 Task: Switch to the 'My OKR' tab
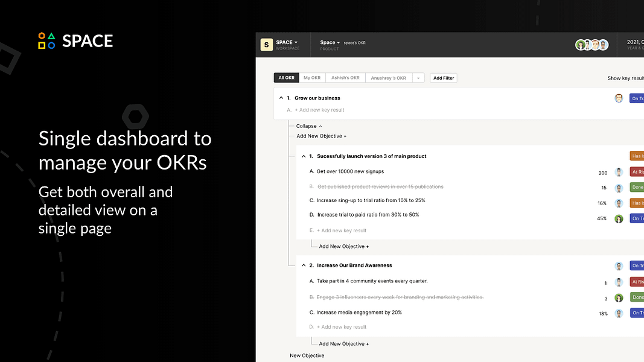(x=311, y=77)
